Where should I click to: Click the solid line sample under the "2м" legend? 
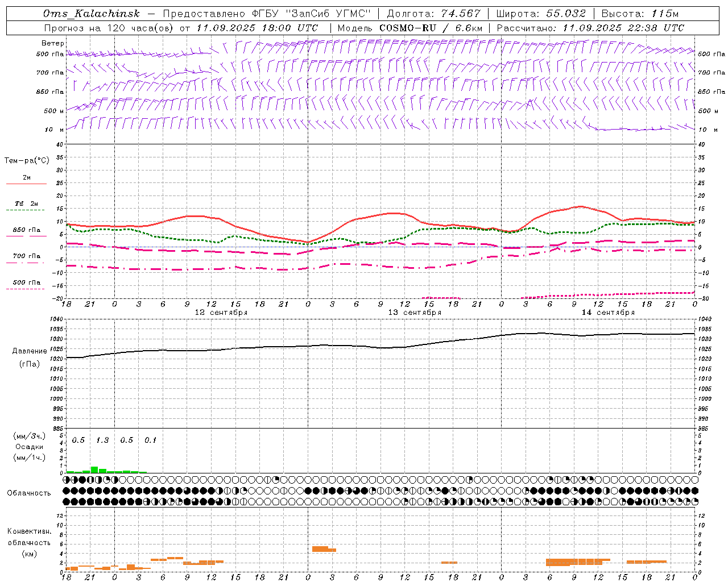[x=26, y=184]
